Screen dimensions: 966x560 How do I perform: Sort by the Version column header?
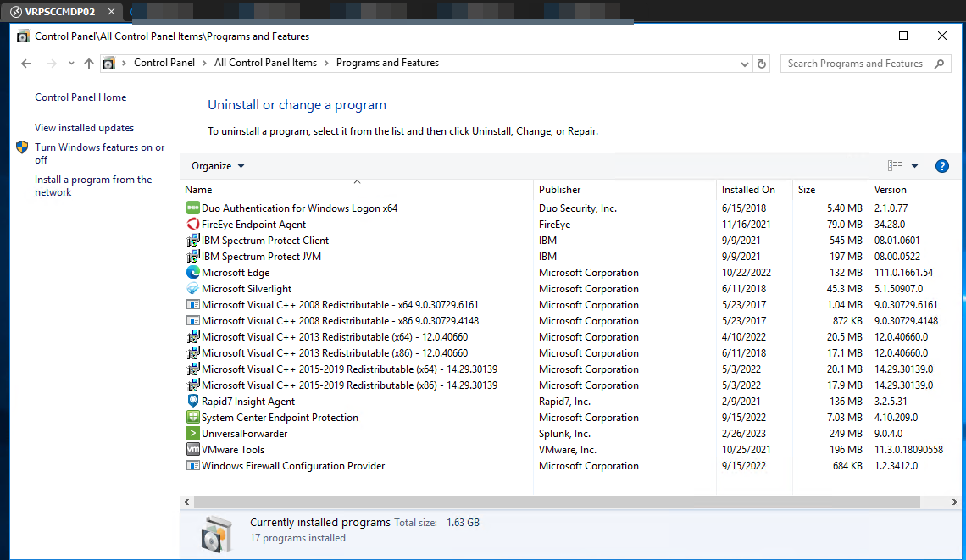click(914, 190)
